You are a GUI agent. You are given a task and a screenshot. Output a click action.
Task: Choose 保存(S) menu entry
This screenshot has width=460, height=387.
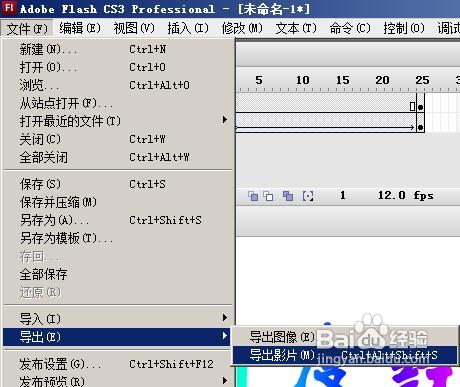(x=117, y=184)
